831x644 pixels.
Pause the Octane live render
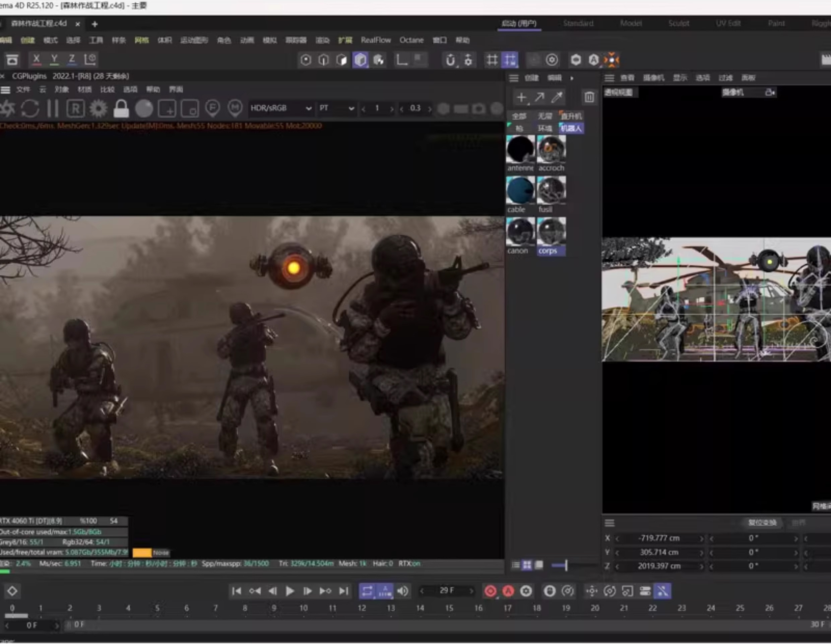point(53,109)
